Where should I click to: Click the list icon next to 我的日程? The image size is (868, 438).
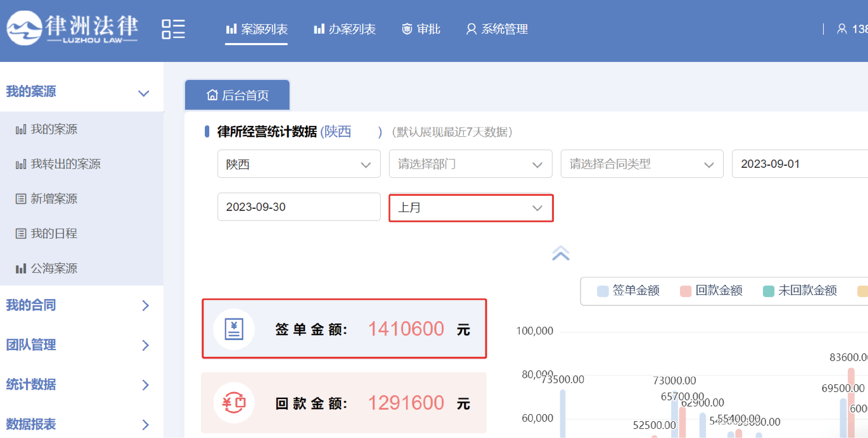click(x=21, y=234)
